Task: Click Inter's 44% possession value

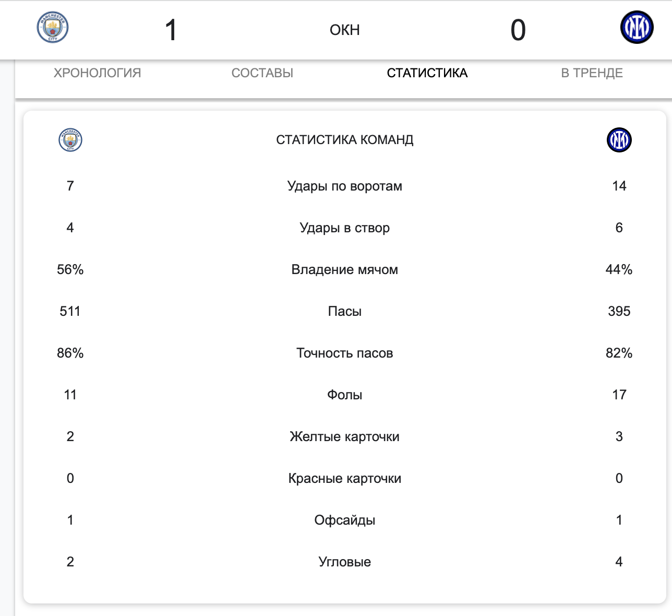Action: 619,270
